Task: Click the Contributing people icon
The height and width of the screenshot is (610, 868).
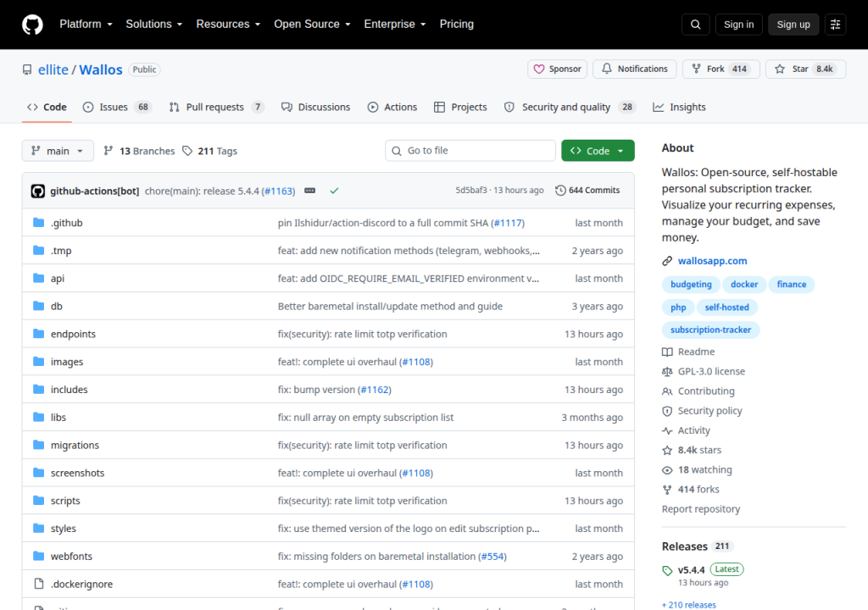Action: [667, 391]
